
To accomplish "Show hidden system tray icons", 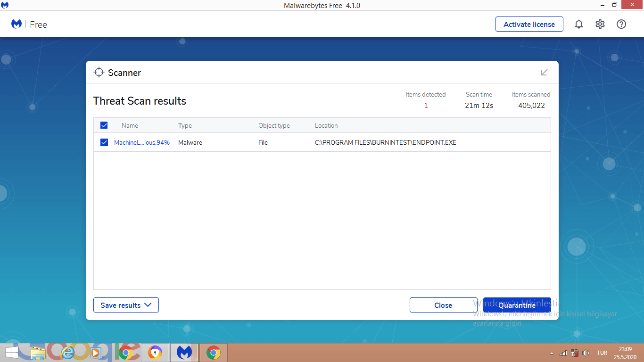I will point(552,353).
